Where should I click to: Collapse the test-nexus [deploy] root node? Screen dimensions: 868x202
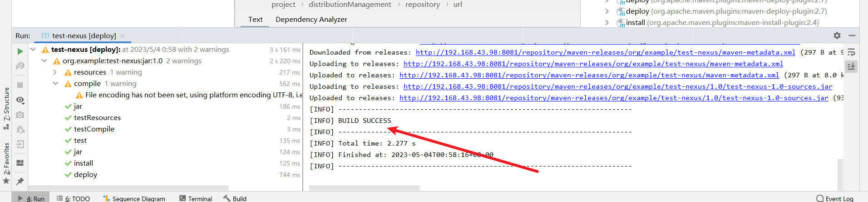[x=33, y=50]
